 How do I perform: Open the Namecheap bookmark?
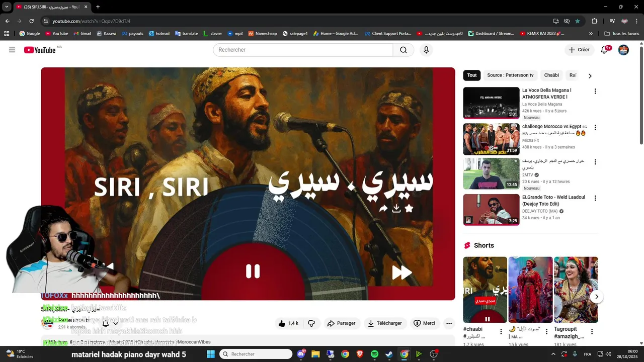[x=262, y=34]
